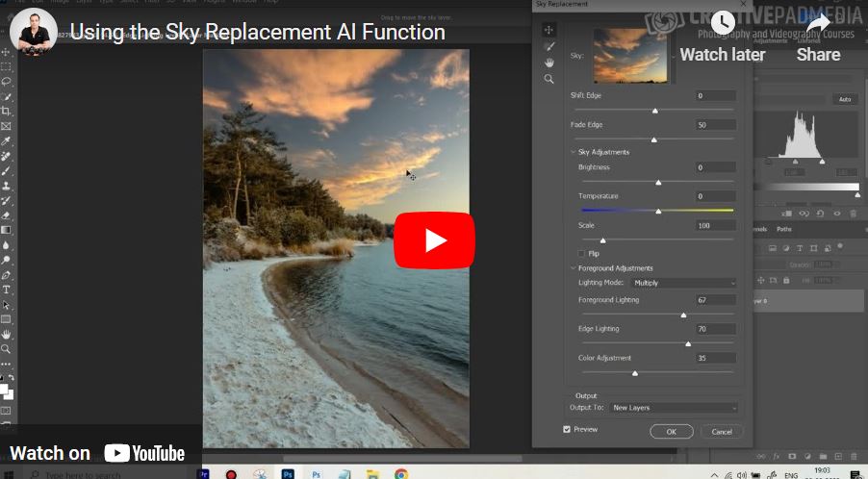Adjust the Shift Edge slider
The image size is (868, 479).
tap(655, 111)
